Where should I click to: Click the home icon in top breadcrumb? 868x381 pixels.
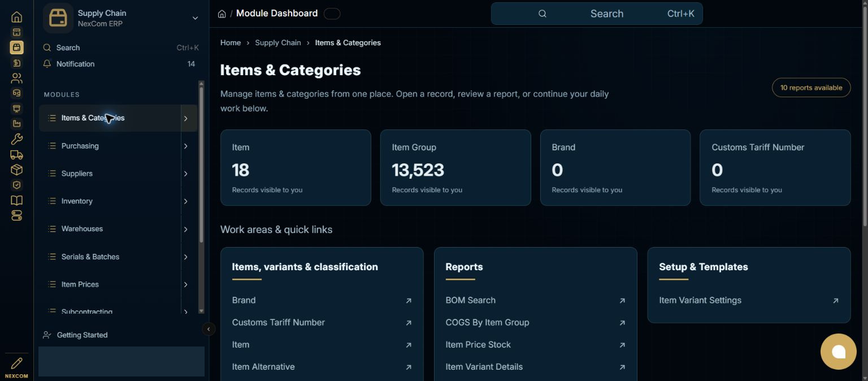[x=222, y=14]
